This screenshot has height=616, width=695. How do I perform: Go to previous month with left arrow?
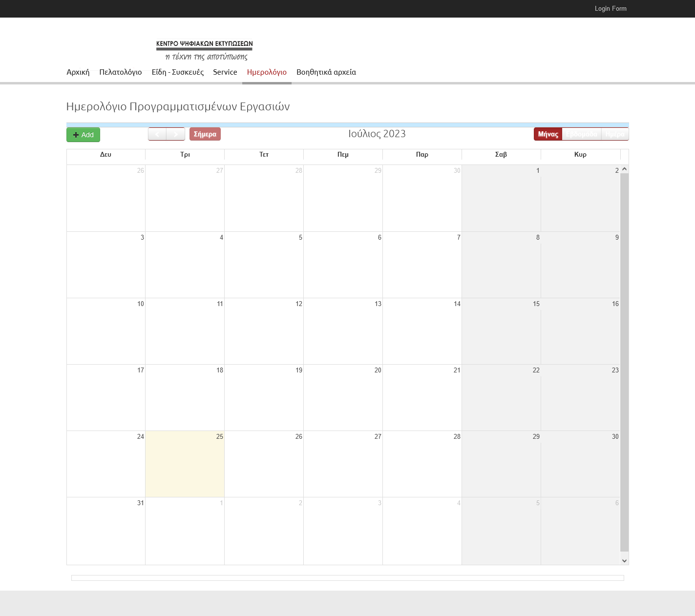click(157, 134)
